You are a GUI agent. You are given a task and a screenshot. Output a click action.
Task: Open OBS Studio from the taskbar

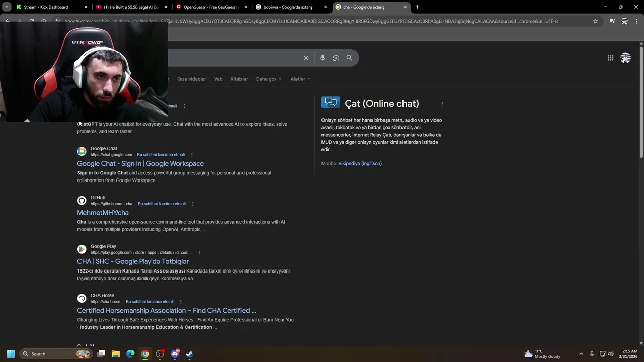pos(160,354)
